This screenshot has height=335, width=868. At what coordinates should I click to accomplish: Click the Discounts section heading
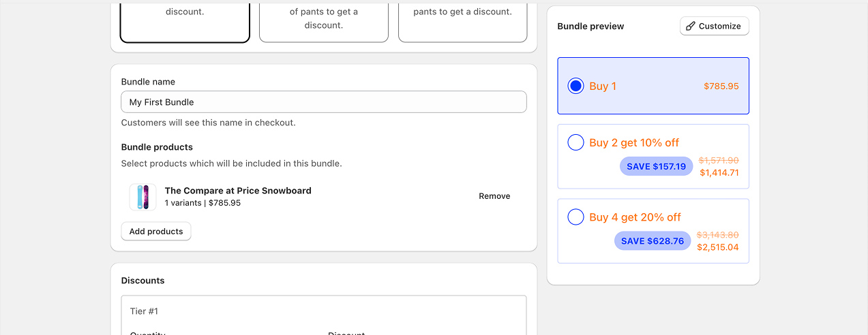tap(143, 281)
